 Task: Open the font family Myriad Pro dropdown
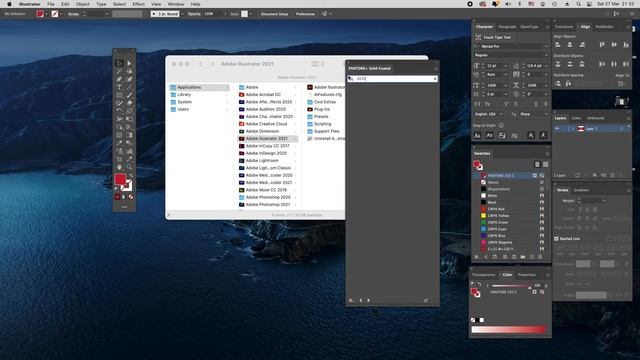[x=546, y=47]
